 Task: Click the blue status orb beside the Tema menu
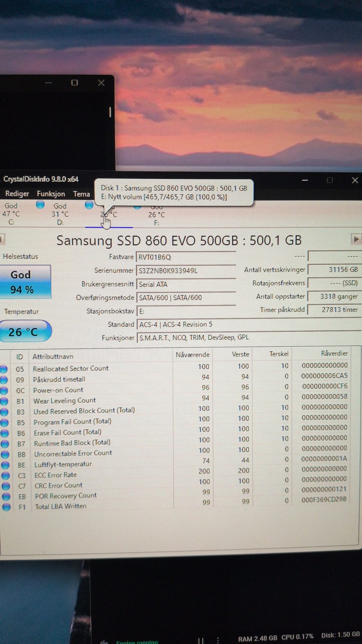(89, 205)
